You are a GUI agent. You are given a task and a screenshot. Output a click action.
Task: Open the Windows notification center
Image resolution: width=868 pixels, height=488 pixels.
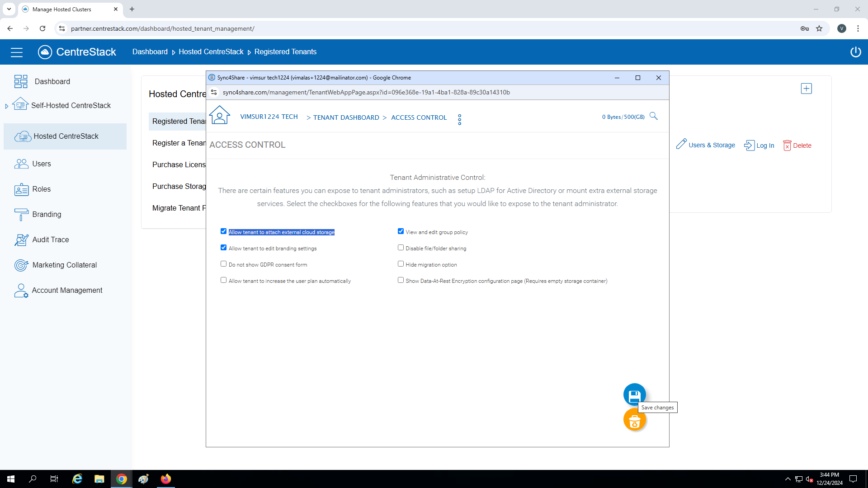(853, 479)
